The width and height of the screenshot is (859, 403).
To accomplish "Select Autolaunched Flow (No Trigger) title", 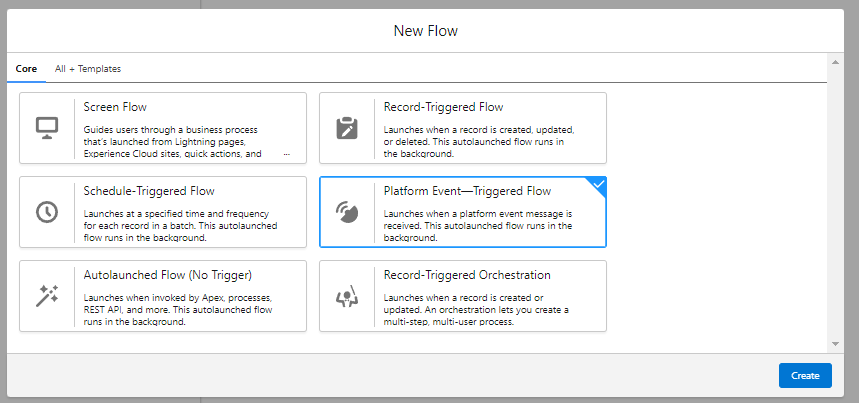I will tap(167, 275).
